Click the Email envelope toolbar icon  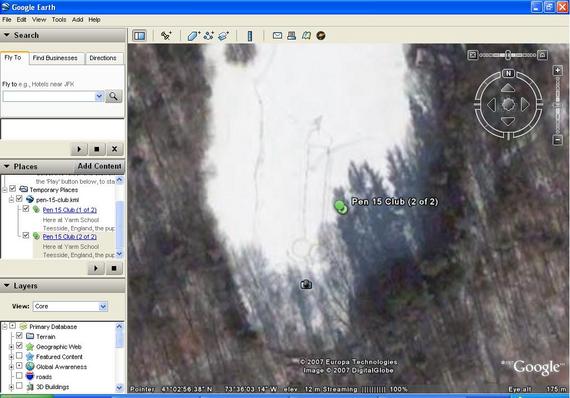coord(277,35)
